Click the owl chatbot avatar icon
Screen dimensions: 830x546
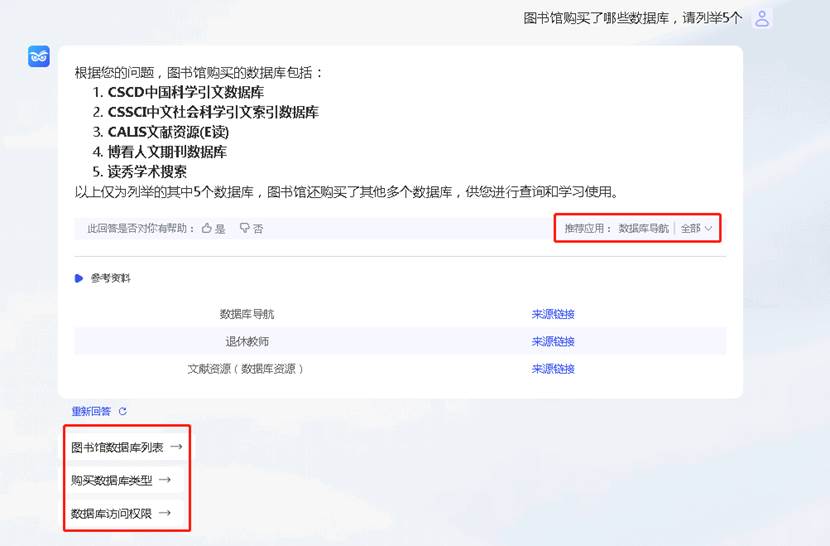39,57
